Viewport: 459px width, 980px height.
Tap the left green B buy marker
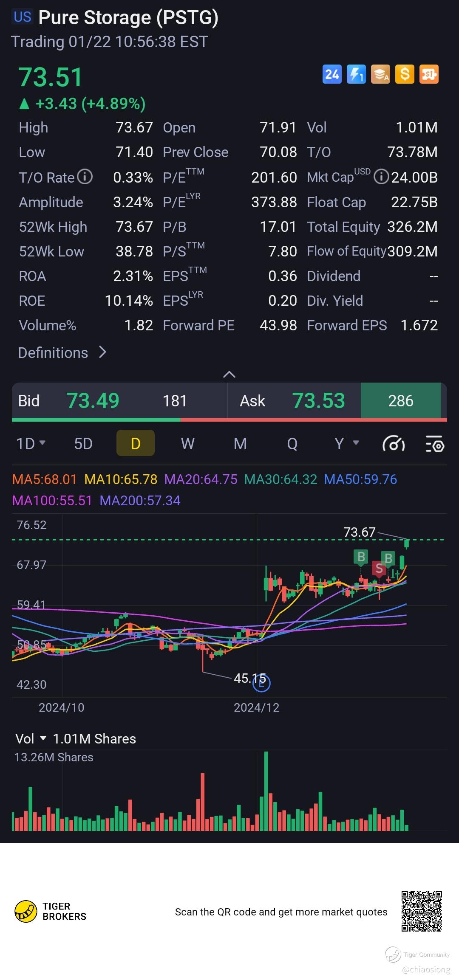click(x=361, y=557)
